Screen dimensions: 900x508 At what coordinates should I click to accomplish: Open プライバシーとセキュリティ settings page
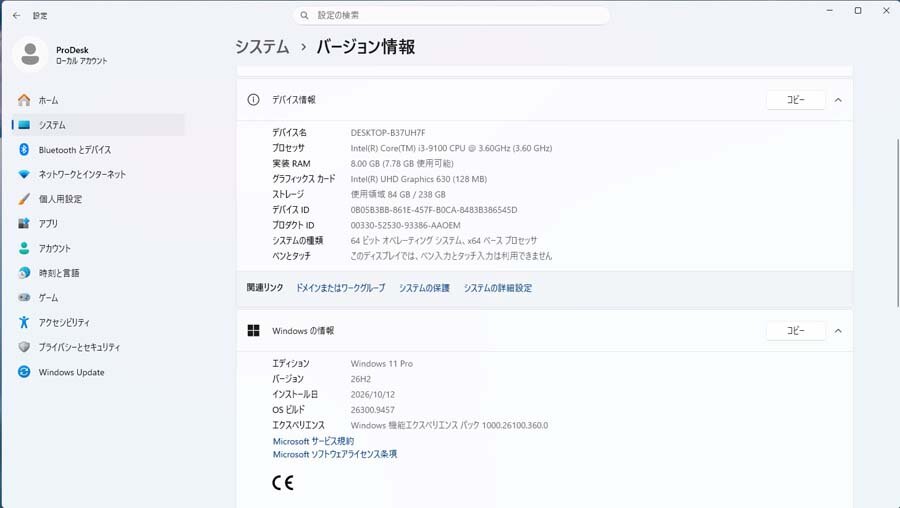98,347
